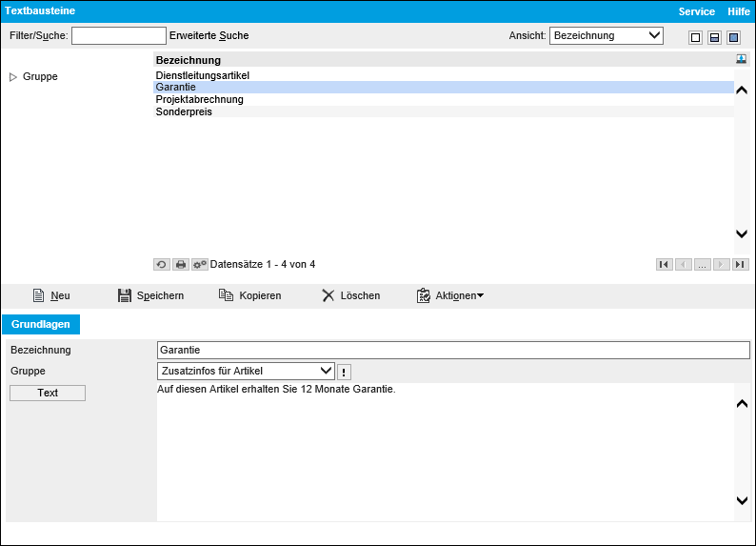Select the Grundlagen tab
This screenshot has height=546, width=756.
click(x=41, y=324)
